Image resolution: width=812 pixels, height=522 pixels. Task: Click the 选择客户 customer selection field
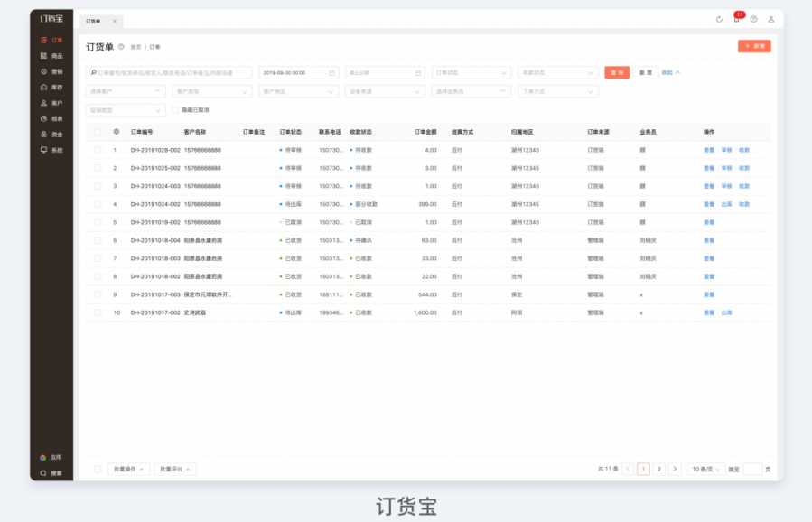click(126, 91)
